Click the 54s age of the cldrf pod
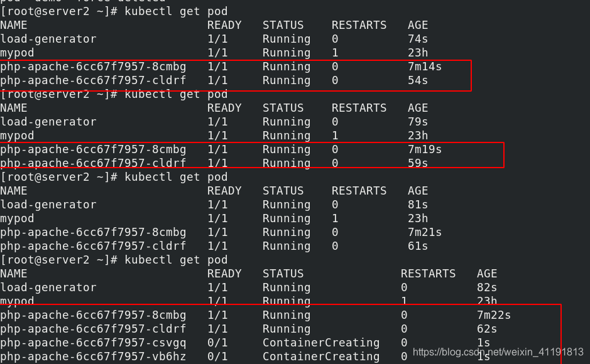 (x=418, y=80)
